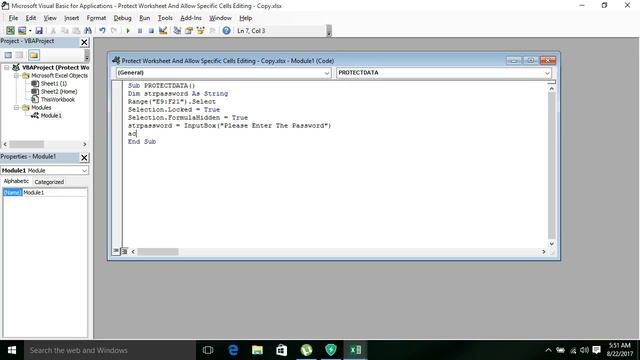Screen dimensions: 640x360
Task: Collapse the Modules folder node
Action: click(x=16, y=108)
